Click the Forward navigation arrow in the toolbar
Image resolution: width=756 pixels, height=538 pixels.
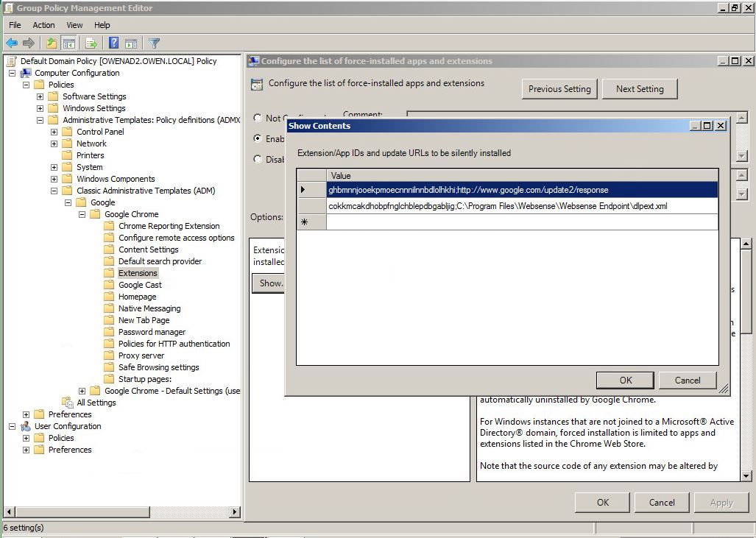coord(28,43)
